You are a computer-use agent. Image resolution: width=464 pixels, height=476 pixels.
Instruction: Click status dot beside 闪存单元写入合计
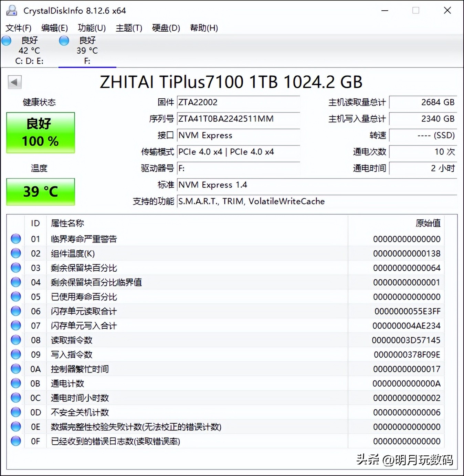15,325
